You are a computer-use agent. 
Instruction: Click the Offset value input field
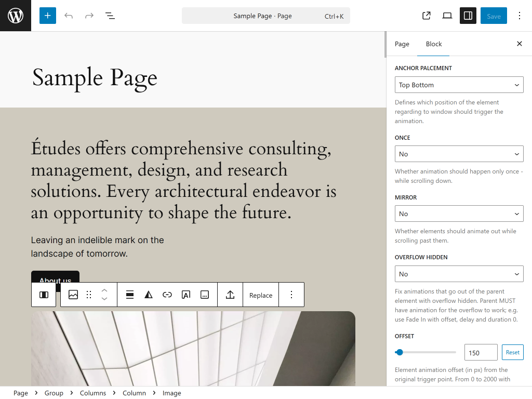tap(480, 352)
